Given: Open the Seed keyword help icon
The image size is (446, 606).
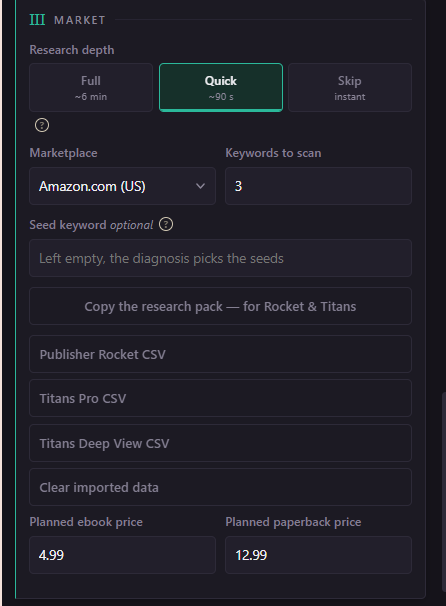Looking at the screenshot, I should pos(166,225).
